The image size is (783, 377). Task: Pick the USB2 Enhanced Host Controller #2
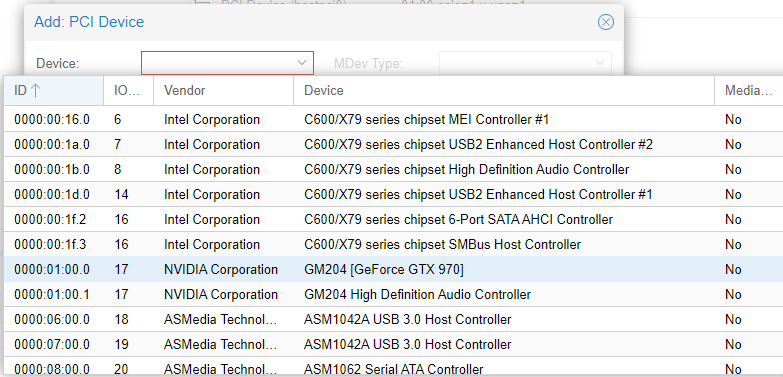[x=393, y=145]
